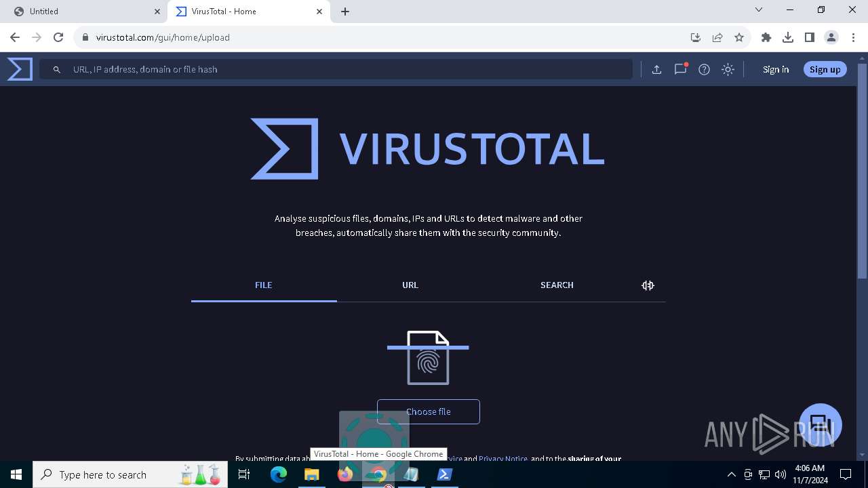Click the Sign up button
The height and width of the screenshot is (488, 868).
click(825, 69)
